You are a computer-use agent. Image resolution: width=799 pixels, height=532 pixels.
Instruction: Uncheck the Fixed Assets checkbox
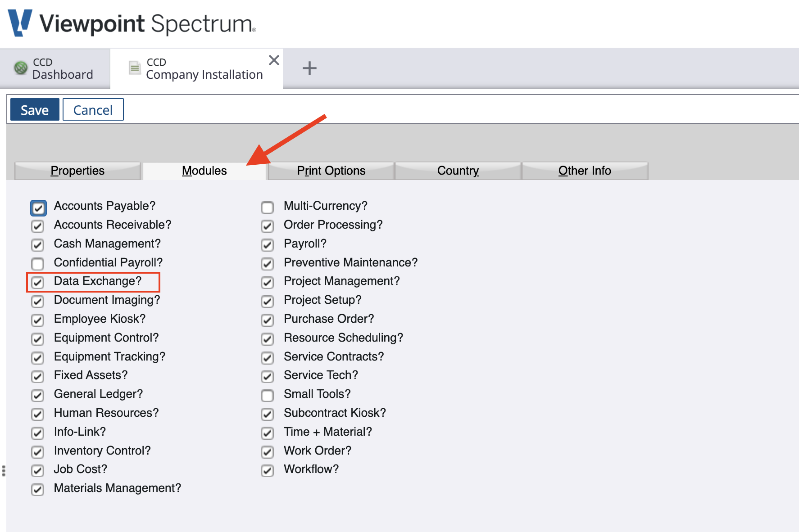[38, 376]
